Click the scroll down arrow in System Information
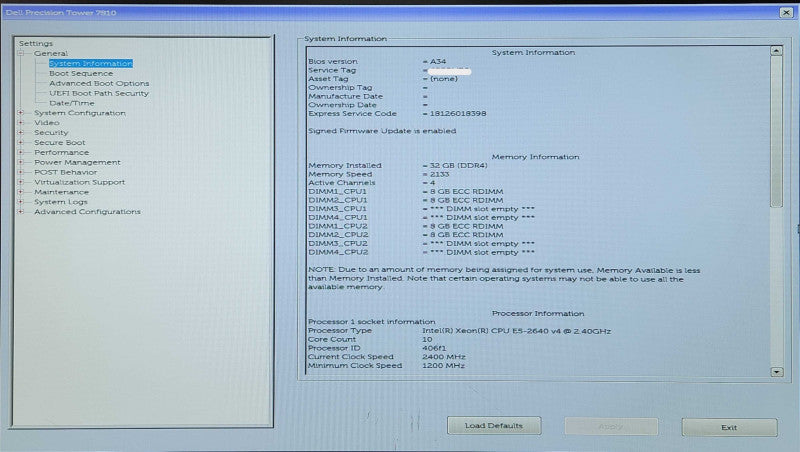This screenshot has height=452, width=800. (777, 372)
